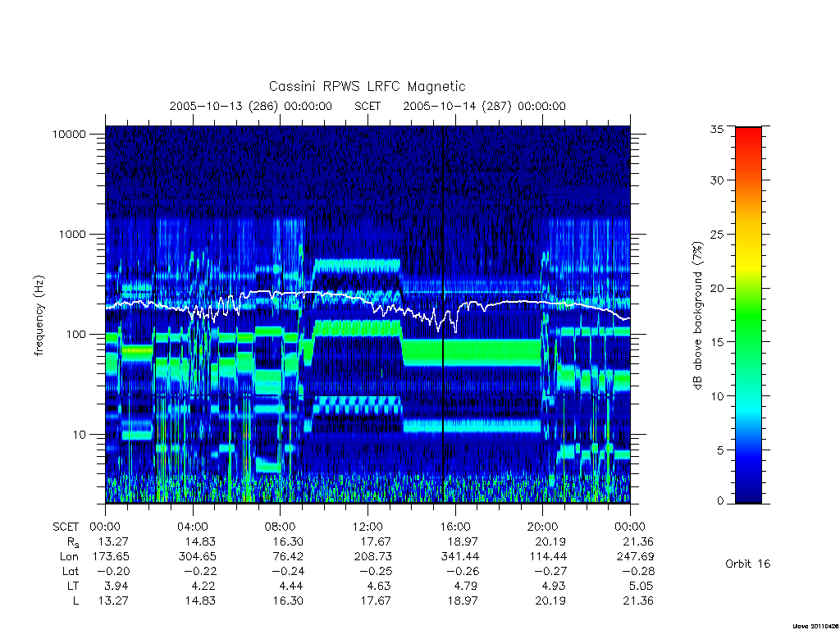840x630 pixels.
Task: Click the Lon value 114.44
Action: tap(547, 557)
